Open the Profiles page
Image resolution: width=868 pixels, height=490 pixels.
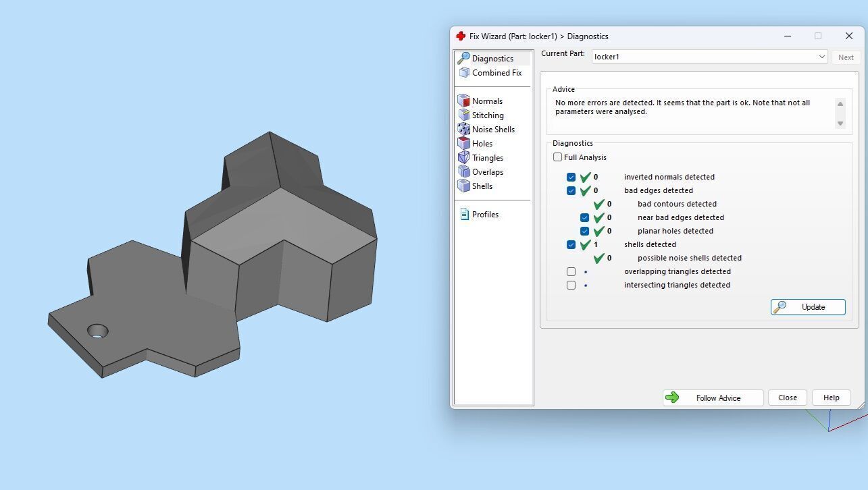coord(485,215)
